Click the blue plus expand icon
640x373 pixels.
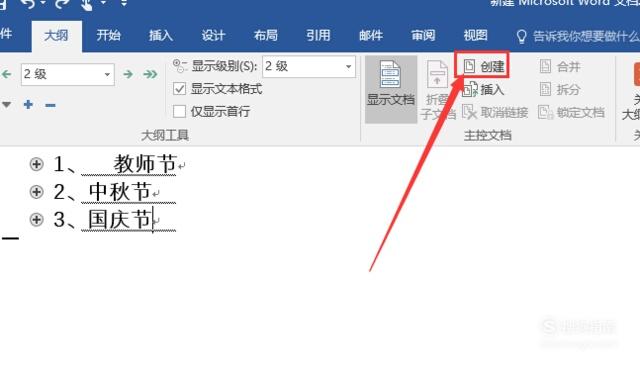(28, 104)
